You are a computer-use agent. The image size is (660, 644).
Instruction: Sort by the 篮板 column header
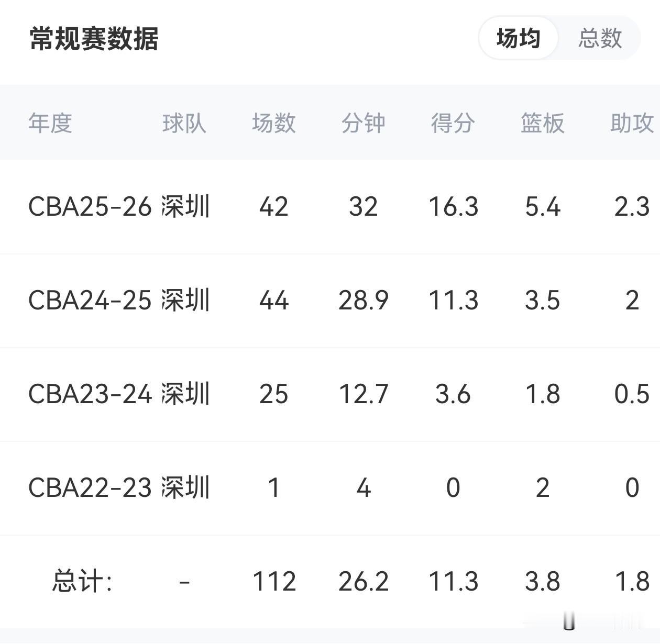tap(543, 123)
